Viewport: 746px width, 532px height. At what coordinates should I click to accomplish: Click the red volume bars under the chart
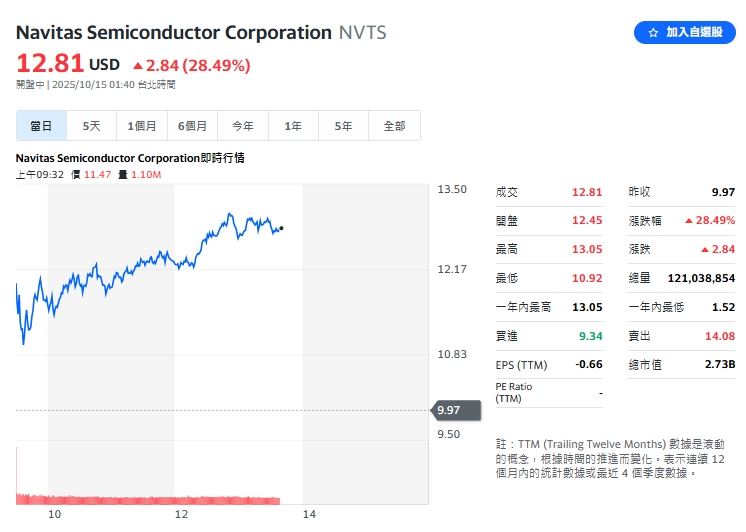pos(150,498)
